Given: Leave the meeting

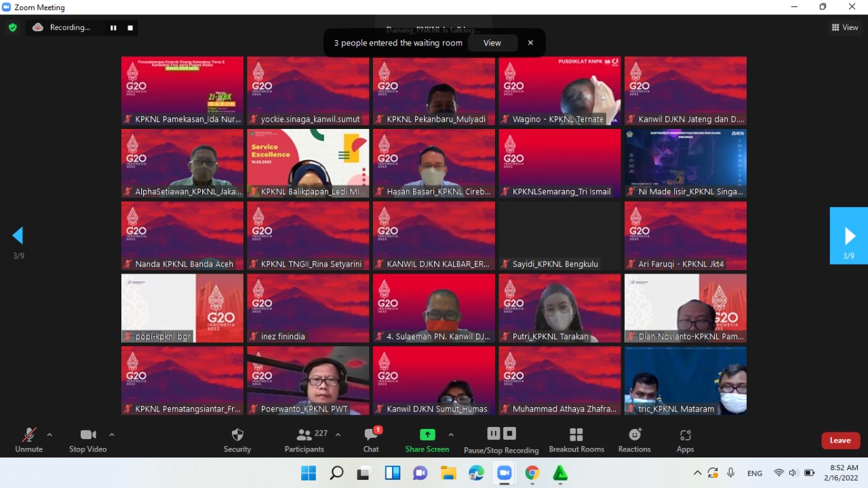Looking at the screenshot, I should tap(840, 440).
